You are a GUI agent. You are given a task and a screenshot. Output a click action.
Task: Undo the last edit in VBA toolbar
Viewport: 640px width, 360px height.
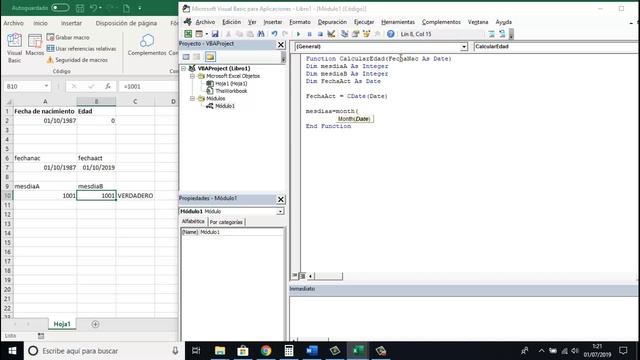click(x=274, y=34)
